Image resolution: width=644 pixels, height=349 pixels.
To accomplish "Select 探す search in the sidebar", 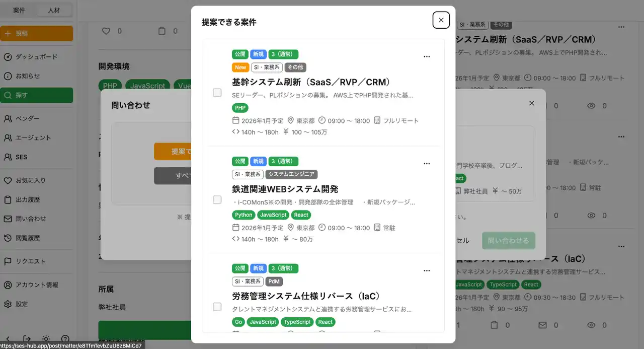I will tap(36, 95).
